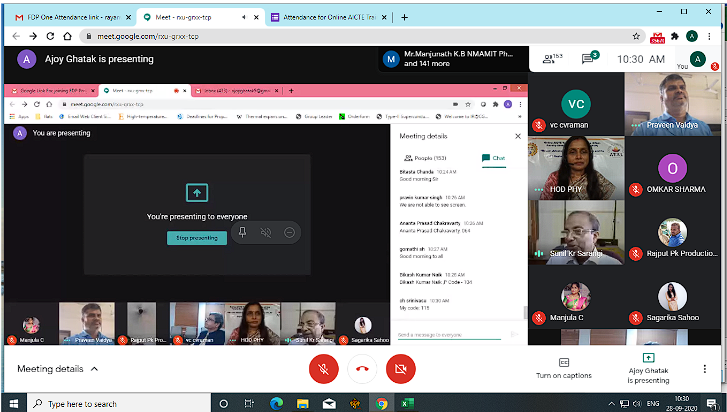Open the chat messages icon
Viewport: 727px width, 412px height.
pos(590,59)
